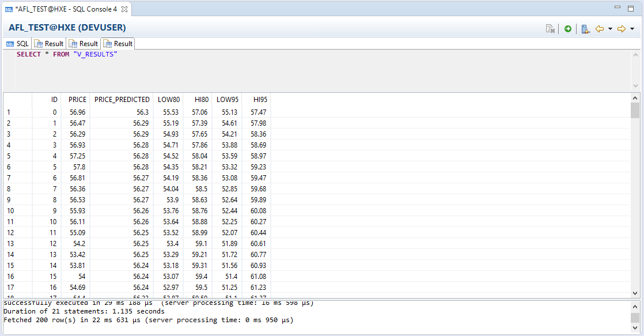The height and width of the screenshot is (336, 644).
Task: Click the Duration of 21 statements line
Action: [84, 311]
